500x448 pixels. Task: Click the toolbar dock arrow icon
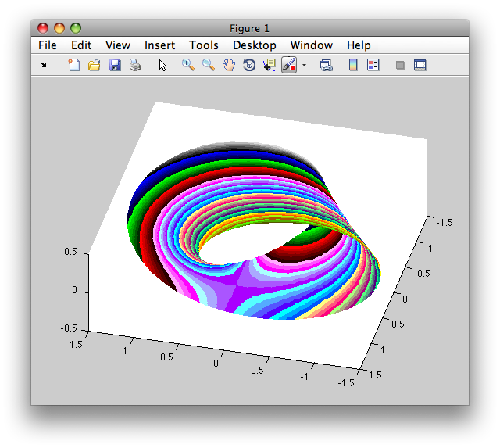click(x=44, y=66)
